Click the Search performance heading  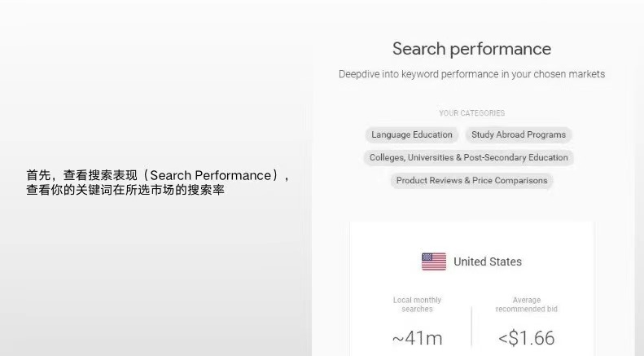pos(471,49)
